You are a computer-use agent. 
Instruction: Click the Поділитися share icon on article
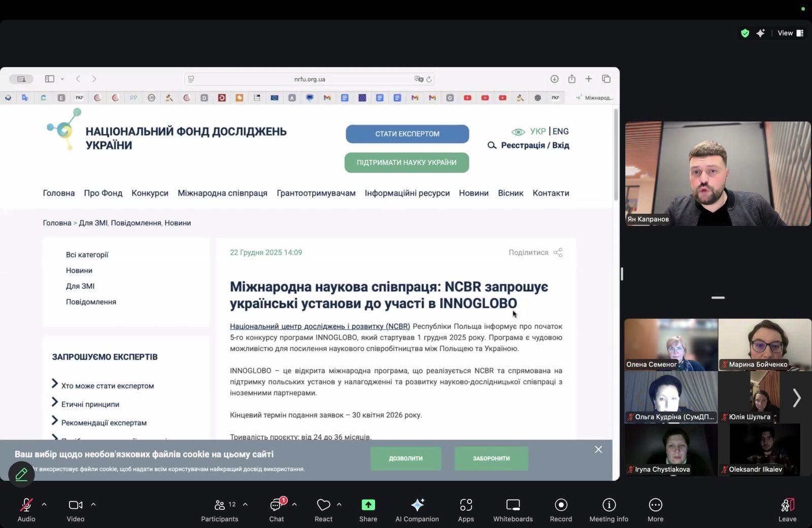558,252
